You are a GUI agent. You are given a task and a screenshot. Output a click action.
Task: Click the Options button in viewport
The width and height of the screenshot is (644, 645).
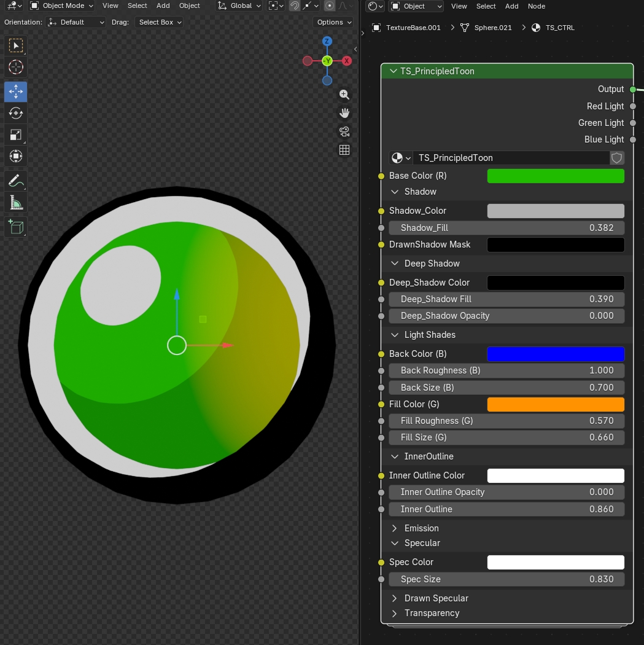point(334,22)
